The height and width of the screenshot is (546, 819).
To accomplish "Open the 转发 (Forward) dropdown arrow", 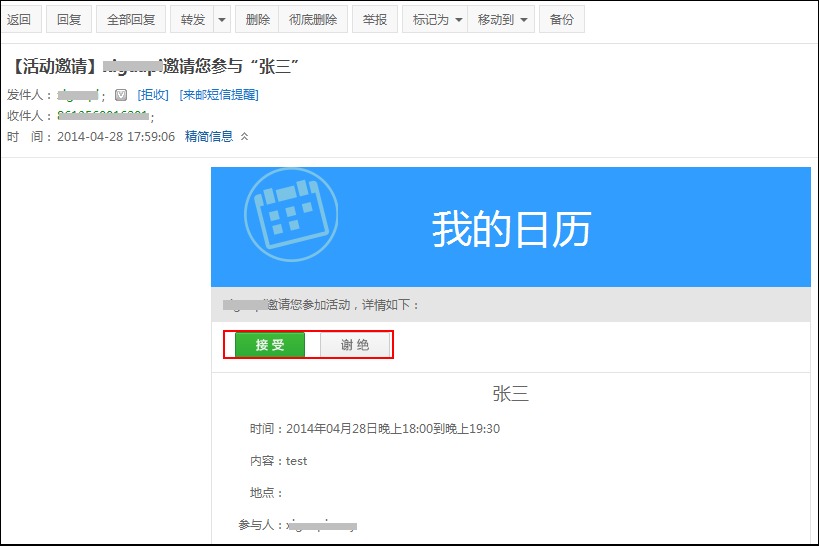I will [x=221, y=20].
